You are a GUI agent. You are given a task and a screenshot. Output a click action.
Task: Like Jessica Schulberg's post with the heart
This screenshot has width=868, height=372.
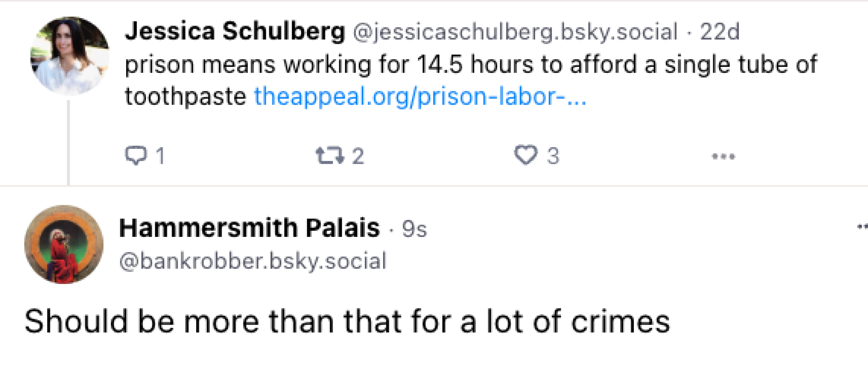pyautogui.click(x=525, y=155)
